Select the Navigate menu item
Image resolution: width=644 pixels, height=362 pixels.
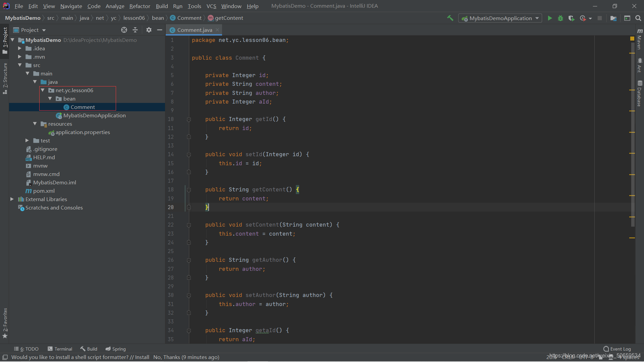click(x=70, y=6)
